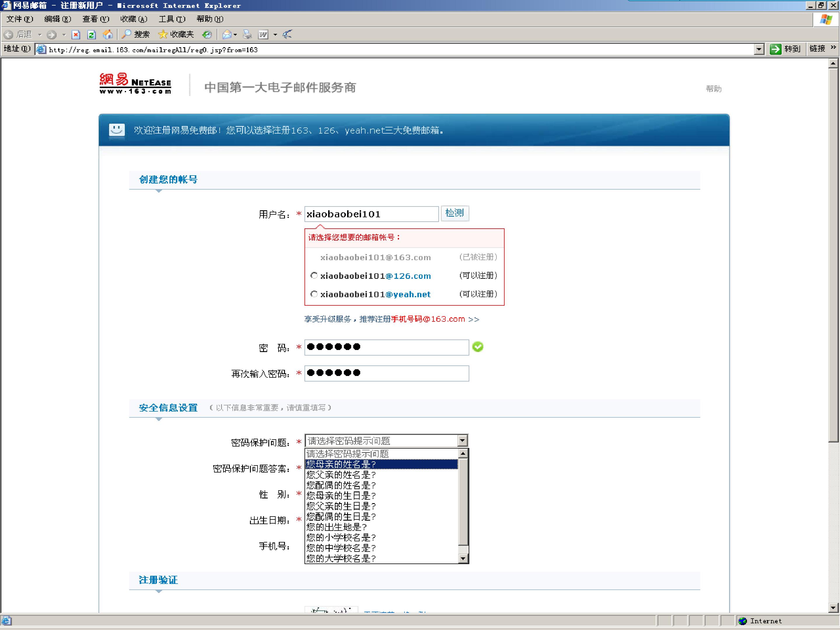Click the 检测 button
Image resolution: width=840 pixels, height=630 pixels.
454,213
